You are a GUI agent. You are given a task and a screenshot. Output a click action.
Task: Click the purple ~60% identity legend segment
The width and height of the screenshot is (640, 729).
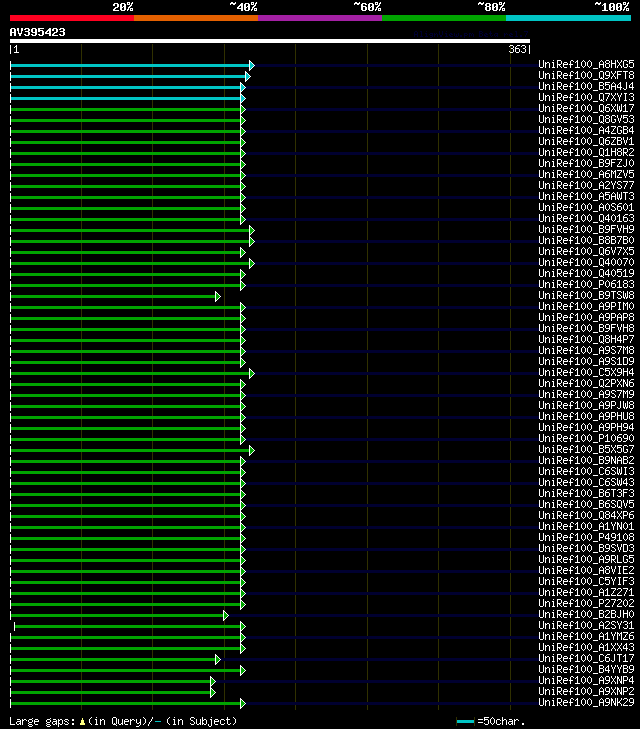(320, 18)
